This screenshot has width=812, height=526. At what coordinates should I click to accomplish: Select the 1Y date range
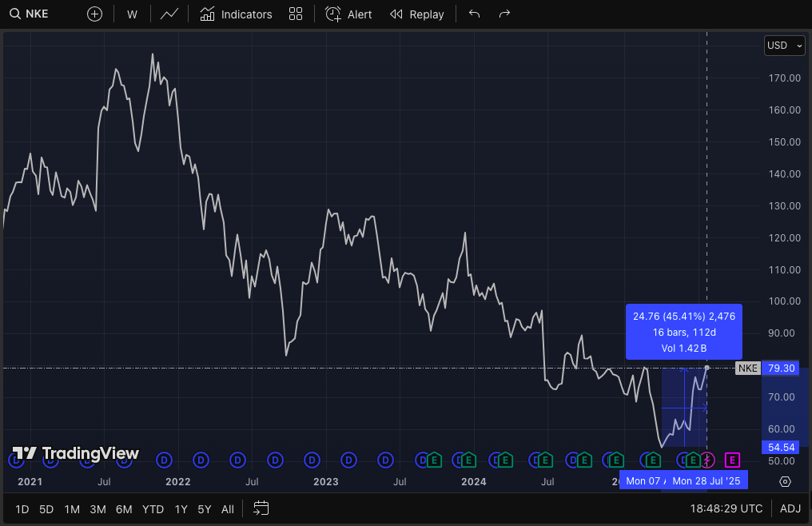[x=181, y=509]
